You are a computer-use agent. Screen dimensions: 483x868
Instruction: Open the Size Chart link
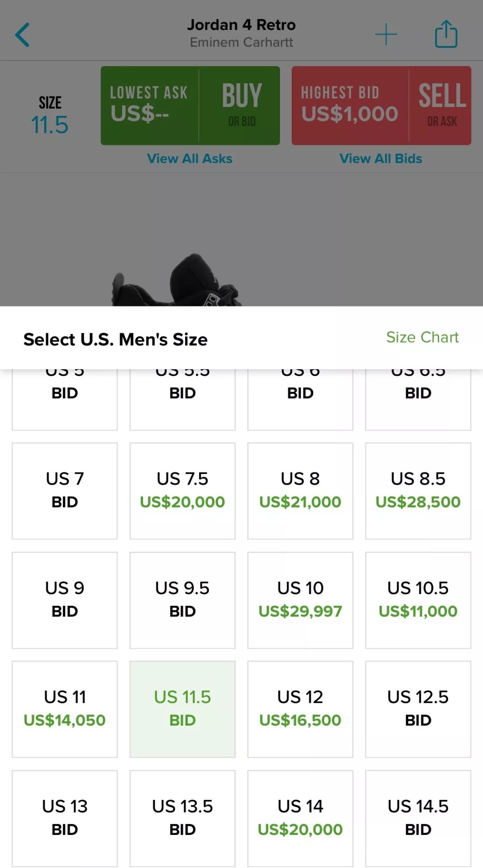(x=422, y=337)
